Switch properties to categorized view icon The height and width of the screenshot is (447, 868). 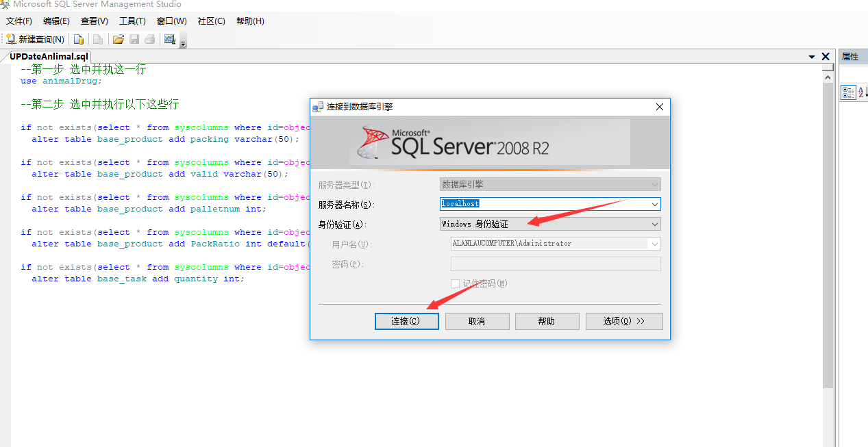click(x=847, y=92)
